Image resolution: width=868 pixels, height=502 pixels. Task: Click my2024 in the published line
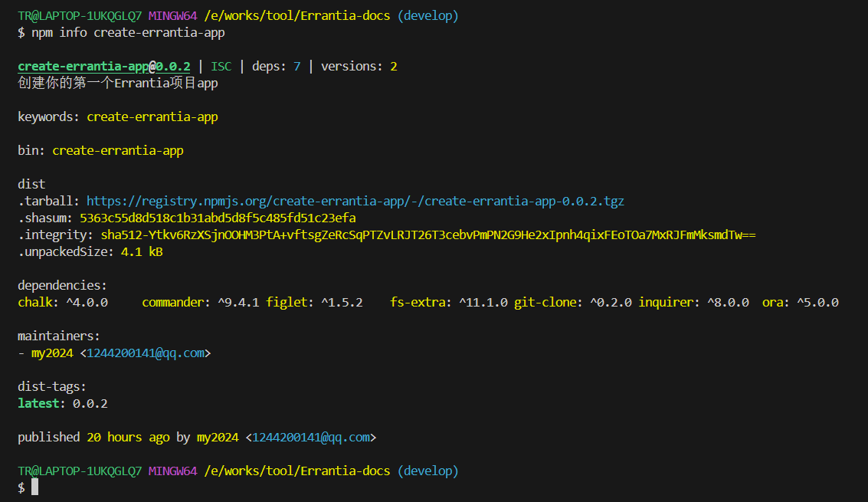[218, 437]
